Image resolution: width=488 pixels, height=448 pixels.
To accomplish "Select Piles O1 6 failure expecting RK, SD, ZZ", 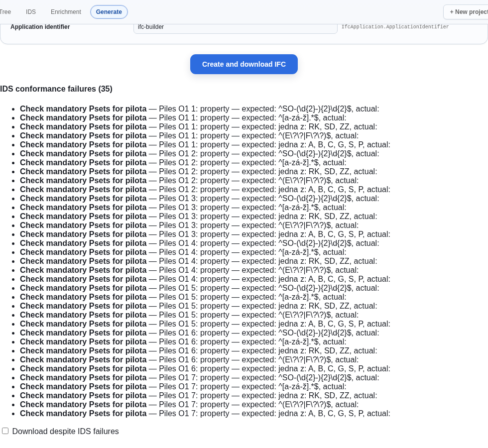I will click(x=199, y=351).
